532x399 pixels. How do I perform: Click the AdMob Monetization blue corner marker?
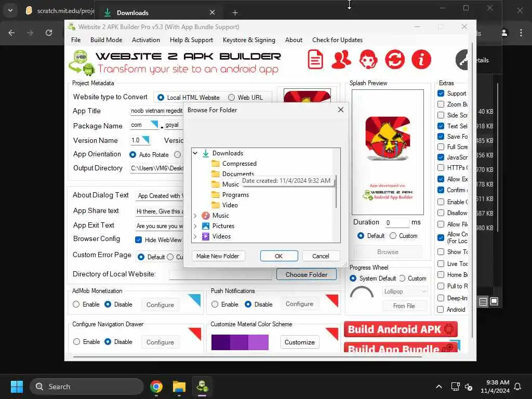(194, 300)
